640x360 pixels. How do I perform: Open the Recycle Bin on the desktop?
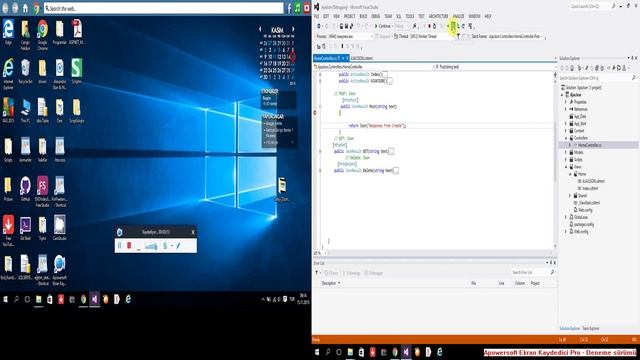(25, 71)
